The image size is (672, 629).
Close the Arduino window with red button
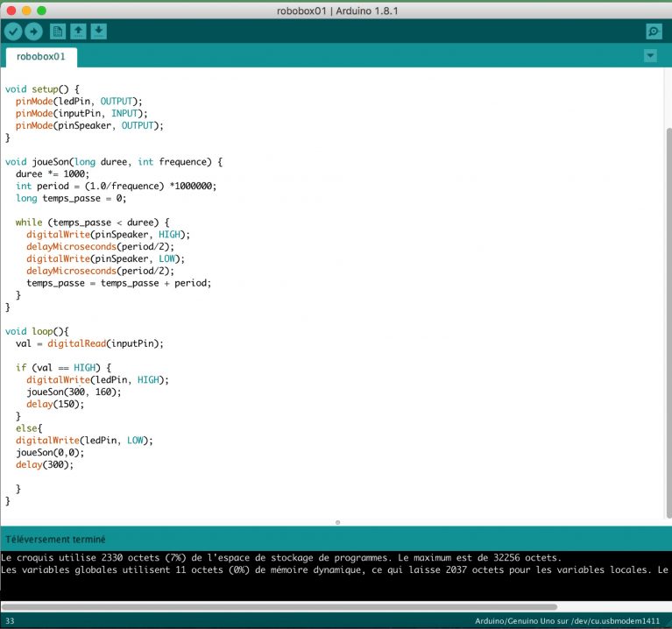pos(11,10)
